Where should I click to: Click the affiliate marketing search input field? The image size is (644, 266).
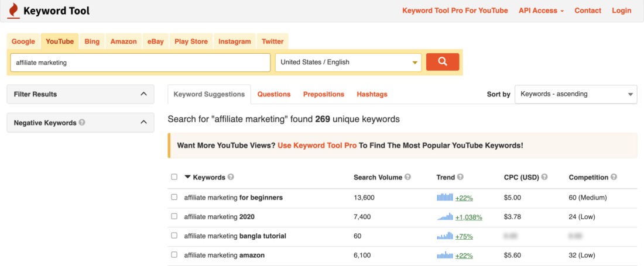(x=141, y=63)
